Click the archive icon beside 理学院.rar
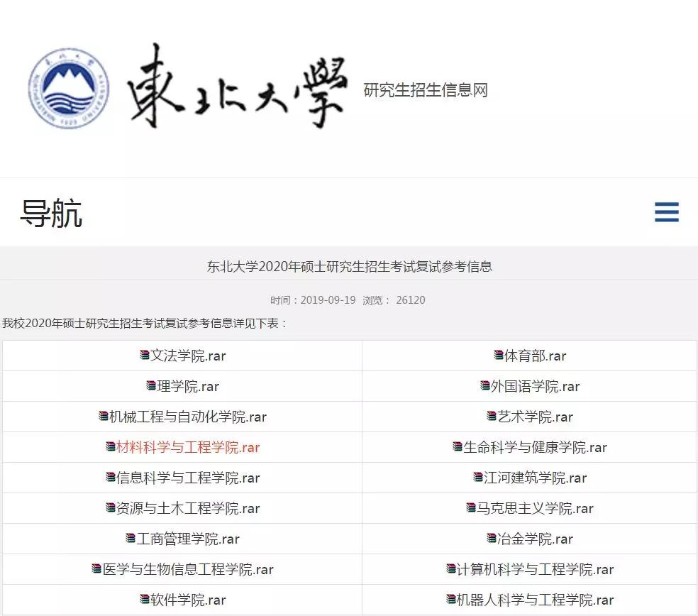The image size is (698, 616). 151,386
